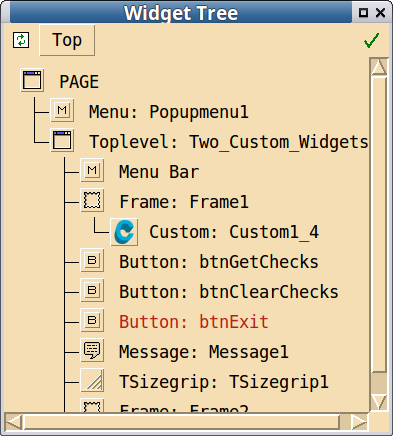Select the PAGE window icon

tap(32, 80)
